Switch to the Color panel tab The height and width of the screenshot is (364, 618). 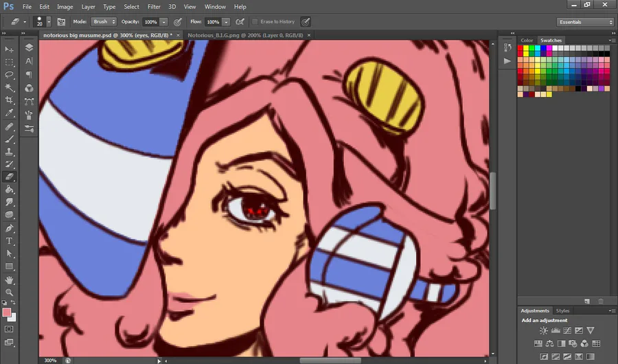(527, 41)
